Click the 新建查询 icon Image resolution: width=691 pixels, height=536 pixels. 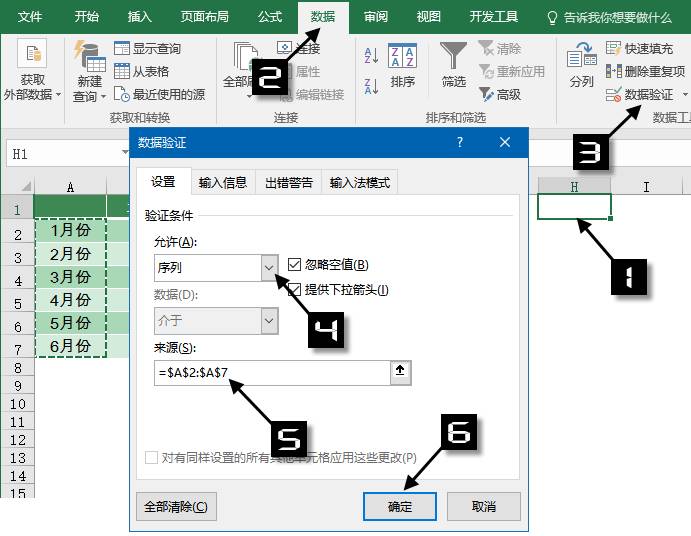point(89,56)
